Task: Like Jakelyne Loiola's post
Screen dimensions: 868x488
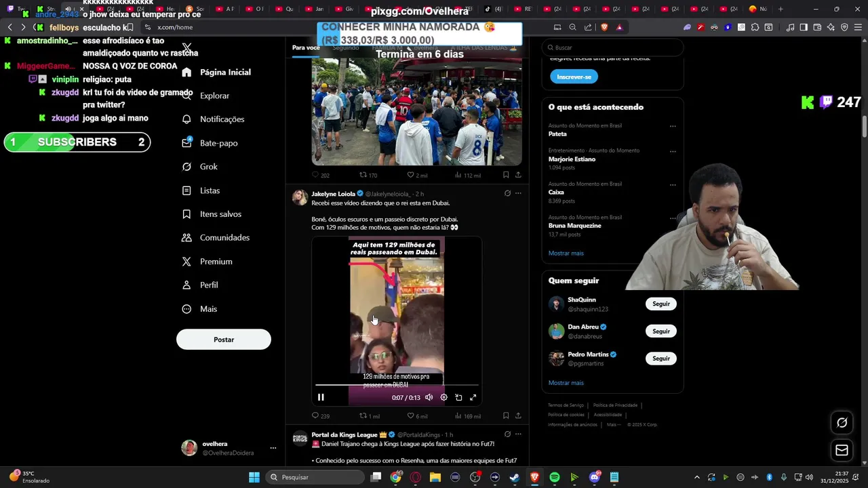Action: pos(417,415)
